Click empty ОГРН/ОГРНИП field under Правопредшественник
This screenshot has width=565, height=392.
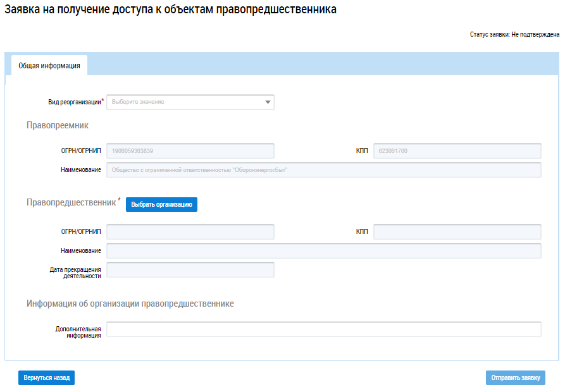pyautogui.click(x=190, y=232)
